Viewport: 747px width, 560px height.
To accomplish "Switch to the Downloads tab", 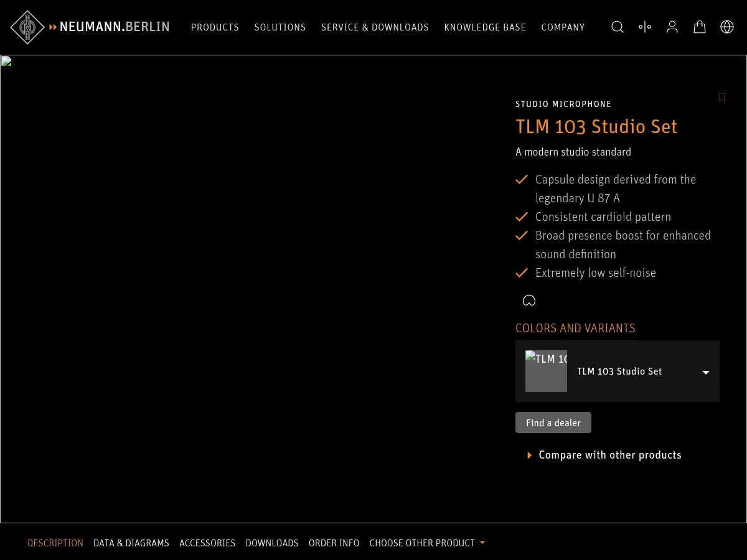I will pyautogui.click(x=272, y=543).
